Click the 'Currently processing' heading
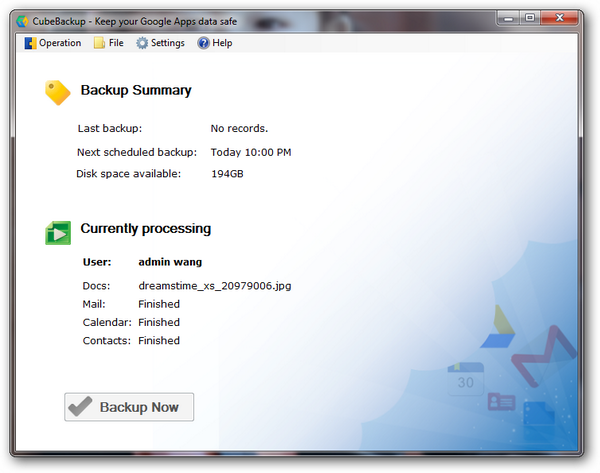The height and width of the screenshot is (473, 600). click(x=145, y=228)
